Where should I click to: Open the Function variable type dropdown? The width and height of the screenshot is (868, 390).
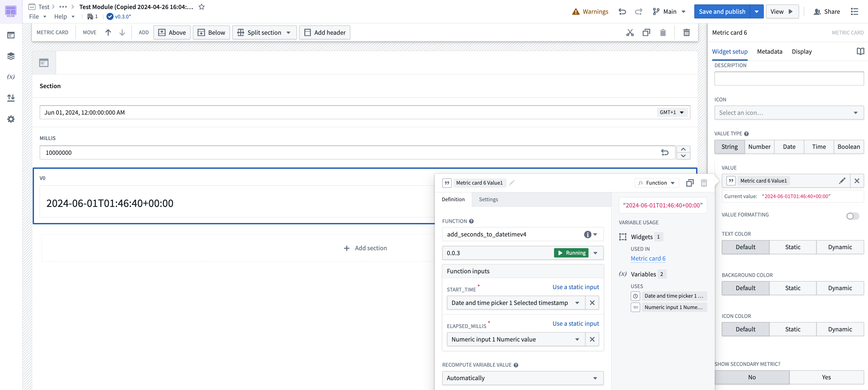pos(656,183)
